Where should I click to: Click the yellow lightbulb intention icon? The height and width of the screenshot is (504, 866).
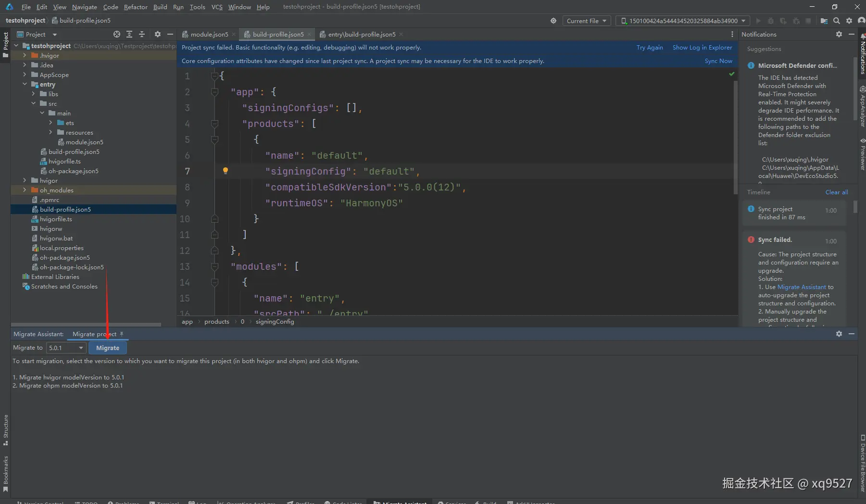pyautogui.click(x=225, y=171)
